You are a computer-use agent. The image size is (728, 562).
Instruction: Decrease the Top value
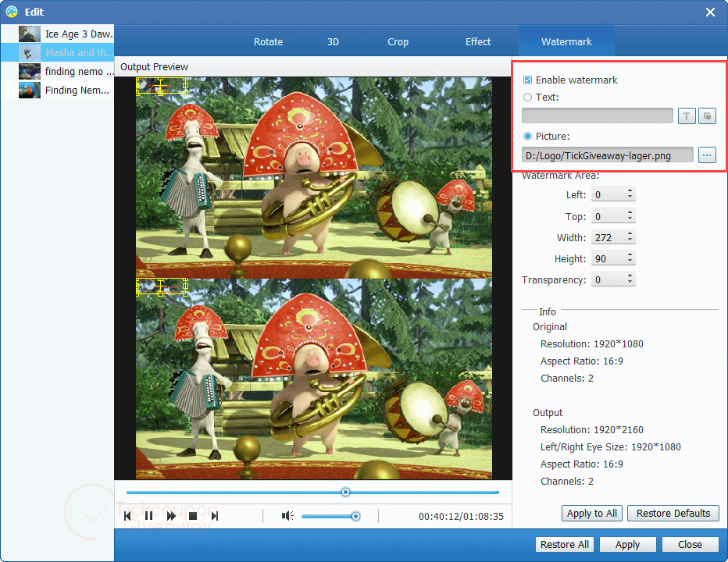point(630,219)
